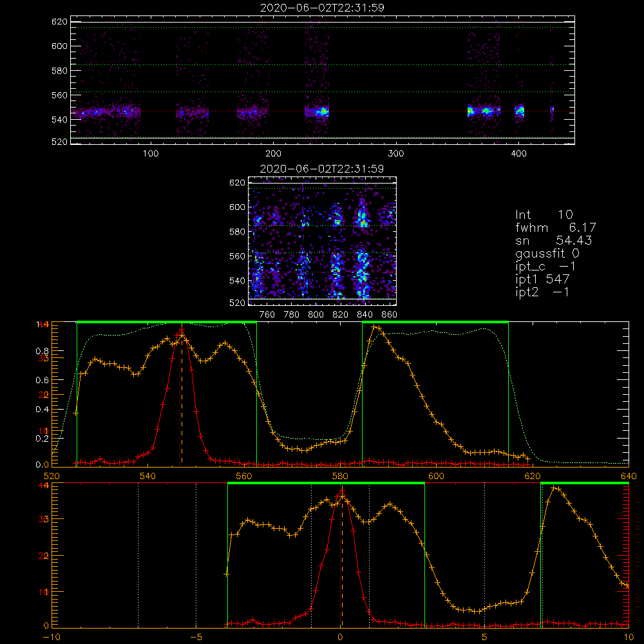Click the top spectrogram title 2020-06-02T22:31:59
This screenshot has height=644, width=644.
point(322,8)
